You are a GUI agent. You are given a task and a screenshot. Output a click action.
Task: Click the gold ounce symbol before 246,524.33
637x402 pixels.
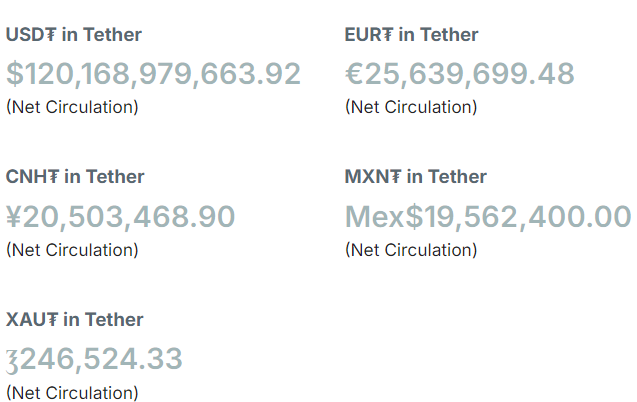coord(12,361)
